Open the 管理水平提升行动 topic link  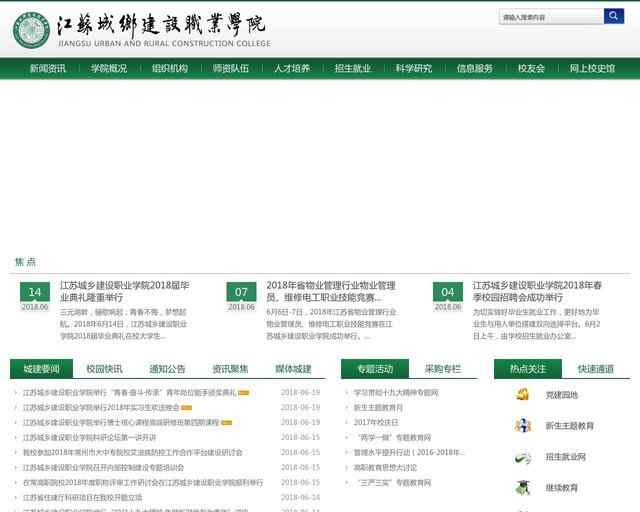409,452
